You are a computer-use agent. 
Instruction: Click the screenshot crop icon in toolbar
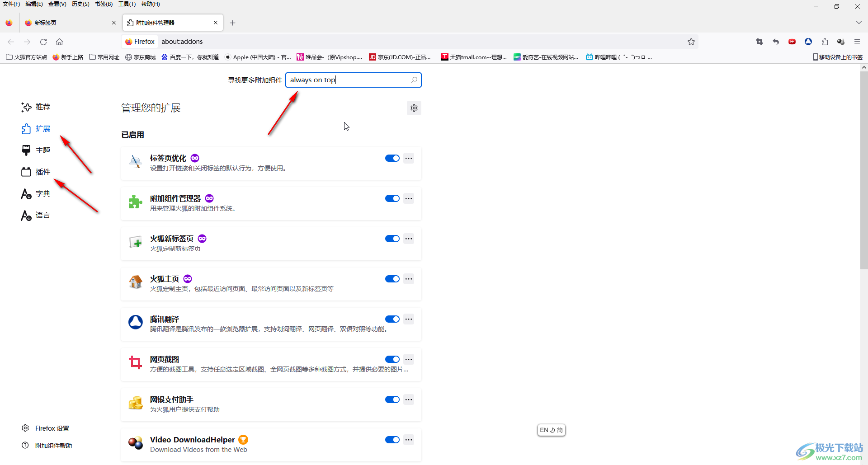coord(759,42)
